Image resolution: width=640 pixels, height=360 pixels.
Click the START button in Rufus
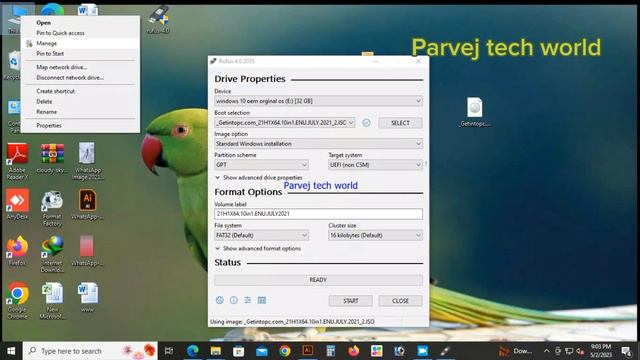(351, 301)
